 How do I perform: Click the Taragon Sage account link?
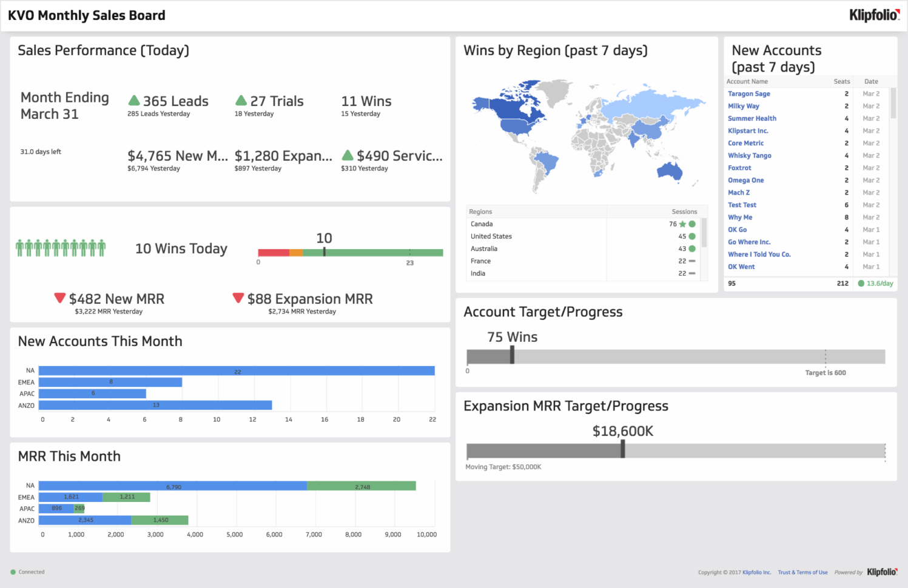pos(748,93)
